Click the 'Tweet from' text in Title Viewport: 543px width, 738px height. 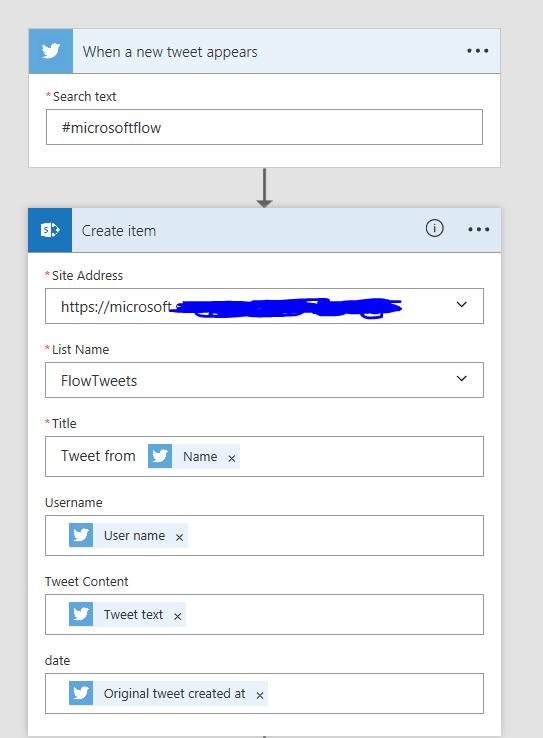[98, 456]
